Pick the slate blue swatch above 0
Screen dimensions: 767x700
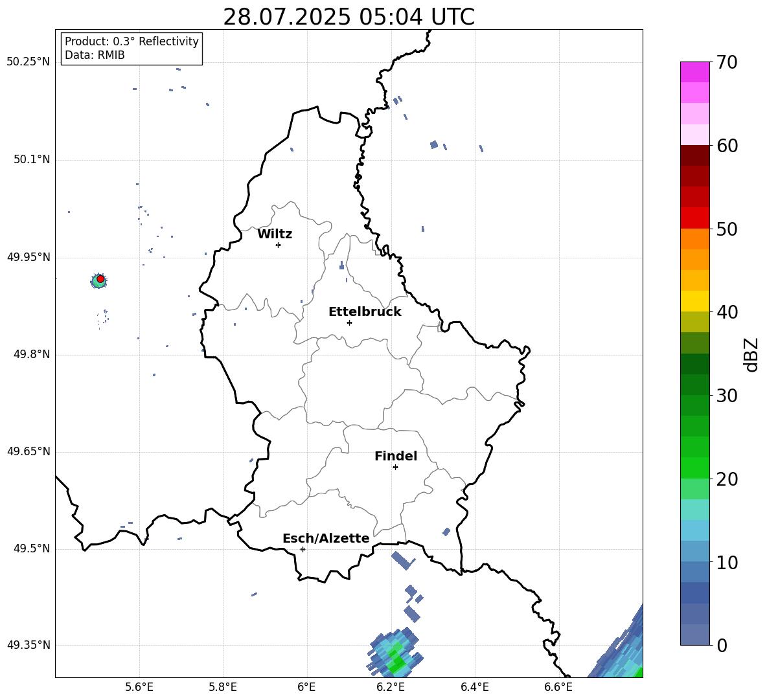click(x=694, y=635)
